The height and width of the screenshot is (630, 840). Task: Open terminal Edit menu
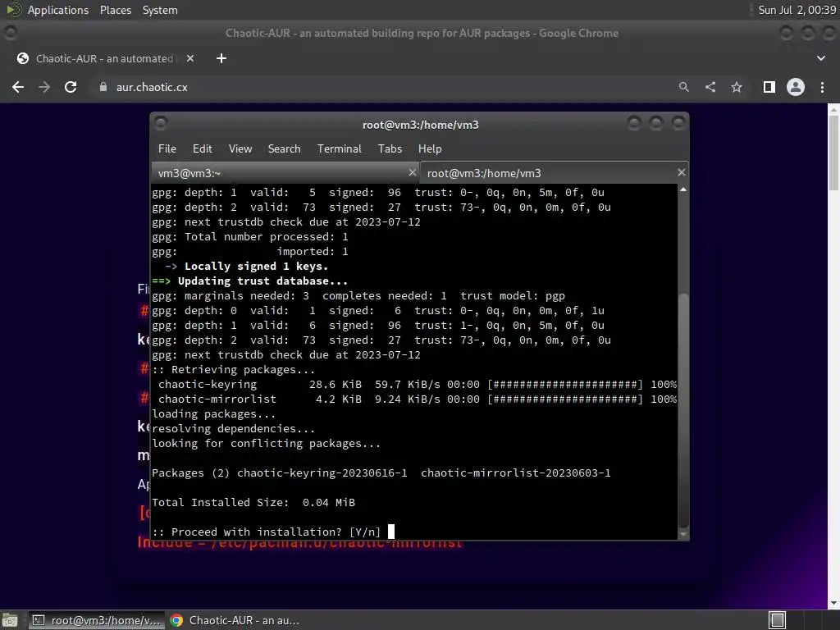tap(202, 149)
